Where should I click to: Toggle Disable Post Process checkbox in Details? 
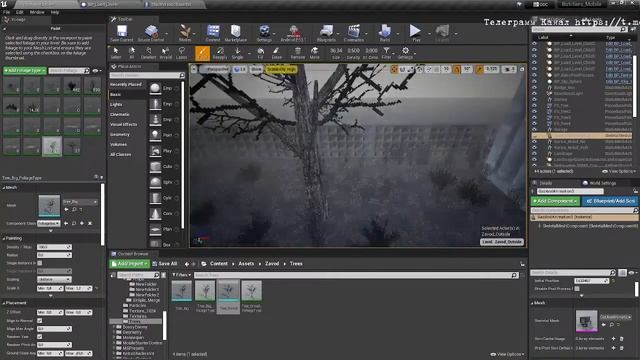577,289
